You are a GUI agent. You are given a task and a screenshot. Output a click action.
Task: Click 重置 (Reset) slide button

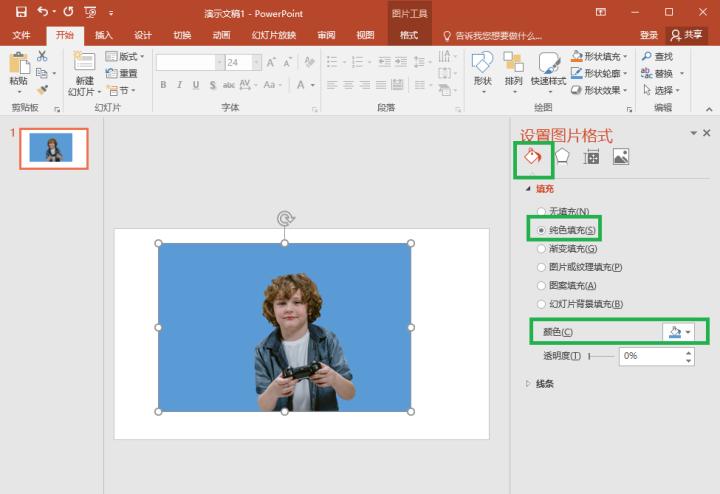[122, 73]
